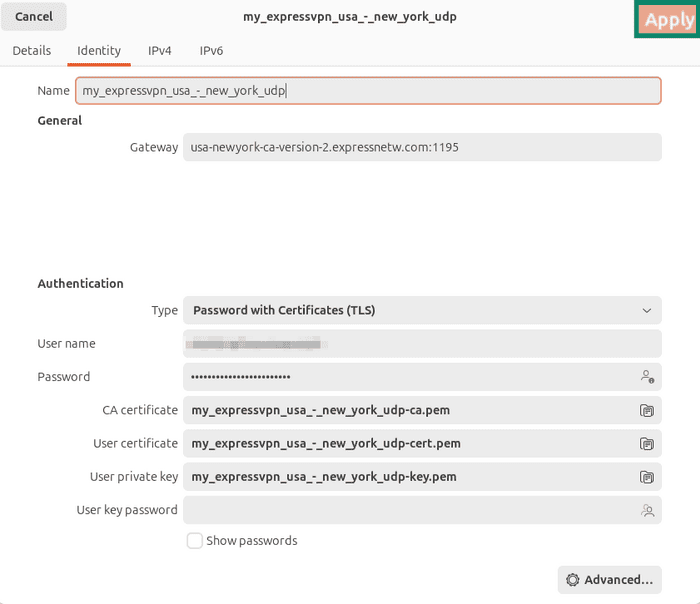Open the IPv6 tab
This screenshot has width=700, height=604.
[x=211, y=51]
